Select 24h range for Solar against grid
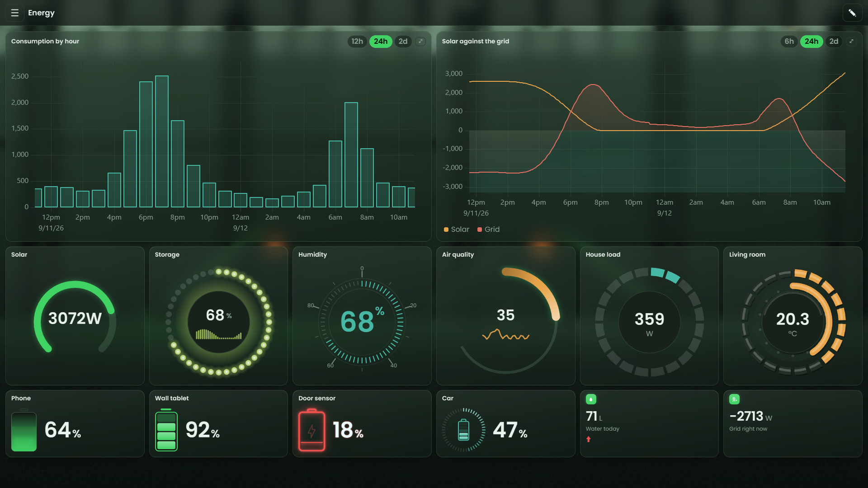This screenshot has width=868, height=488. point(811,41)
